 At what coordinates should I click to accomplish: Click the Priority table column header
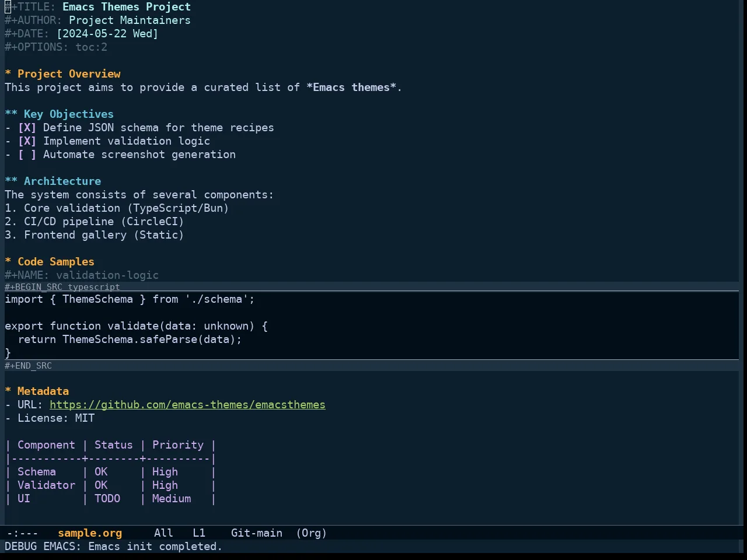(x=178, y=445)
